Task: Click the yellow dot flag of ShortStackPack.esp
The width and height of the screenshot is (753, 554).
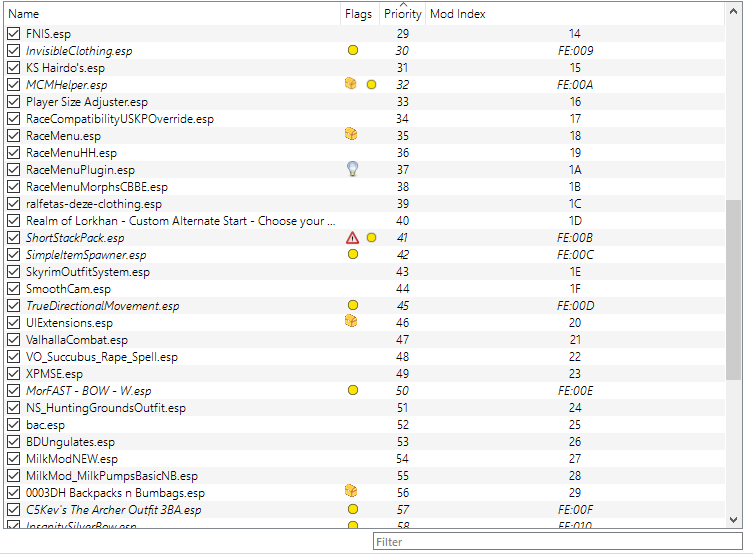Action: point(371,238)
